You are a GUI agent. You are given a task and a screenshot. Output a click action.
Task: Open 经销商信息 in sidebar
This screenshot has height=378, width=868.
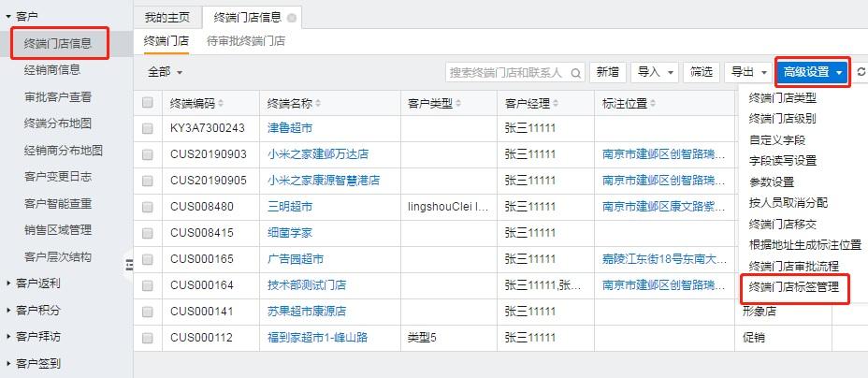click(52, 70)
